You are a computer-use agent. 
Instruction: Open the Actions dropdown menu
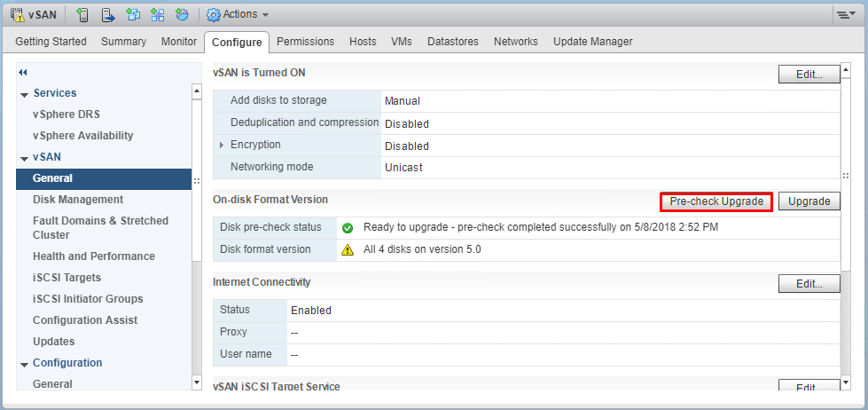(238, 14)
